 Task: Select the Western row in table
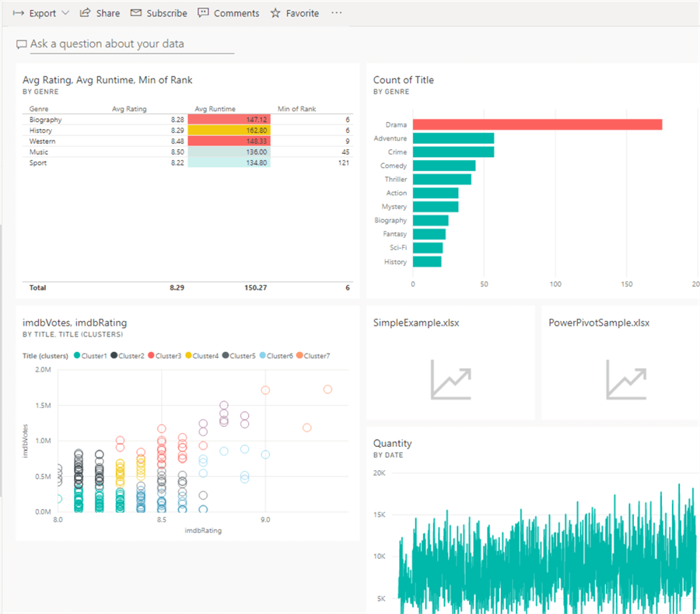(43, 141)
